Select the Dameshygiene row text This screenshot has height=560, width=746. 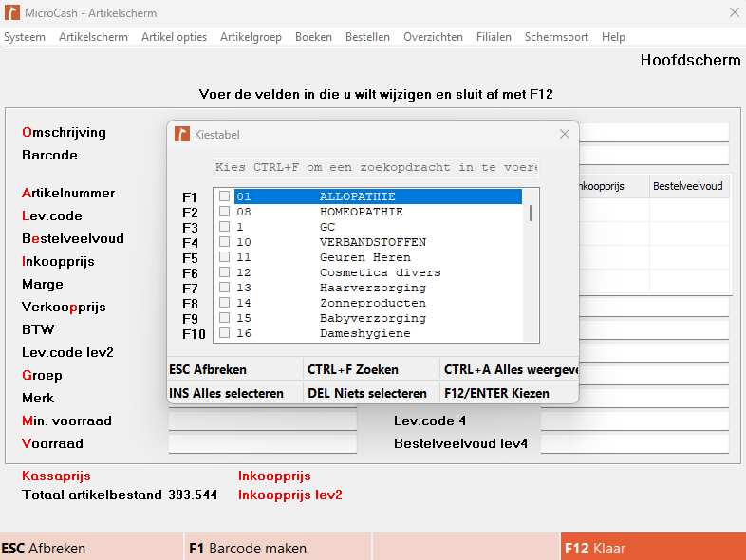364,333
